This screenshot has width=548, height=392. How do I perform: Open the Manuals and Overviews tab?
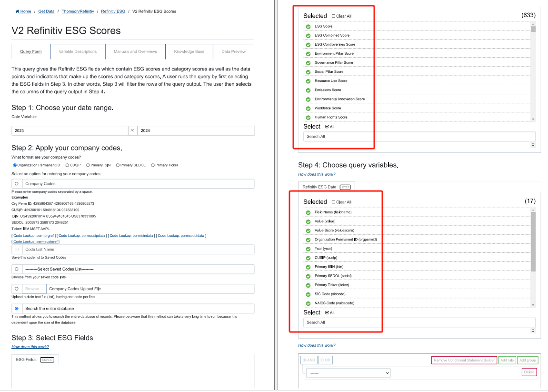[135, 51]
